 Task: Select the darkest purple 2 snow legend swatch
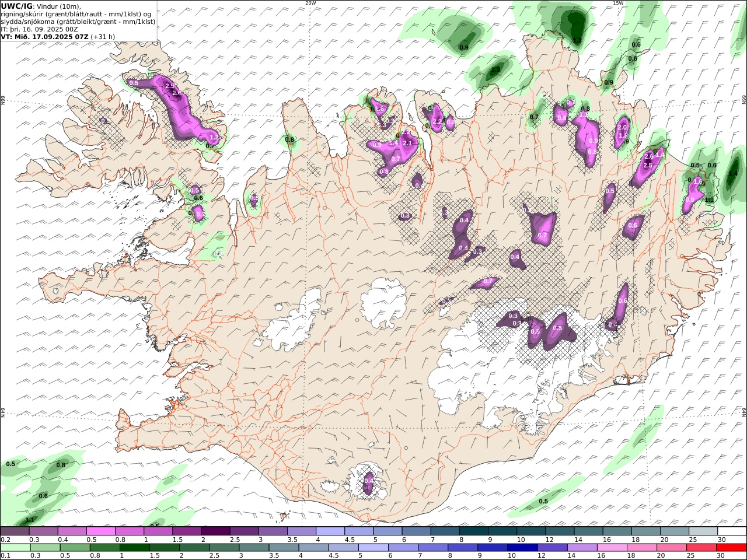point(215,531)
